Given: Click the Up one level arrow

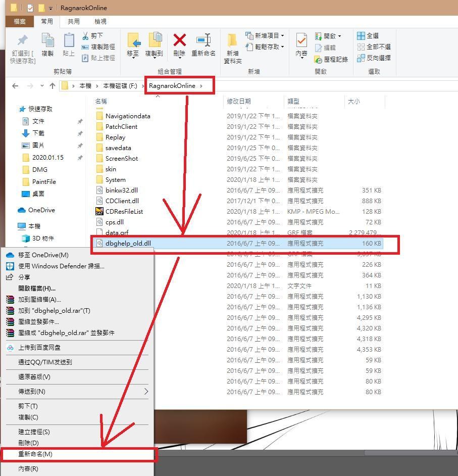Looking at the screenshot, I should click(53, 86).
